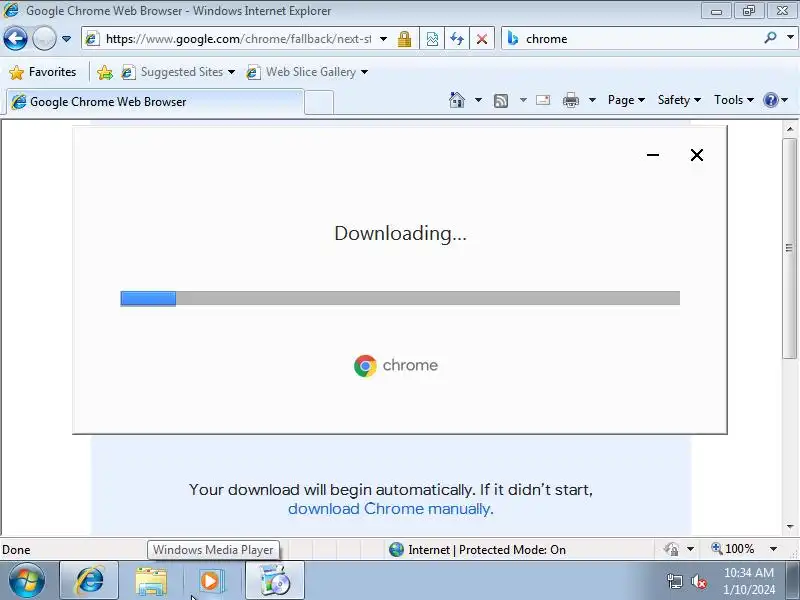Click the taskbar clock 10:34 AM
800x600 pixels.
click(x=748, y=572)
